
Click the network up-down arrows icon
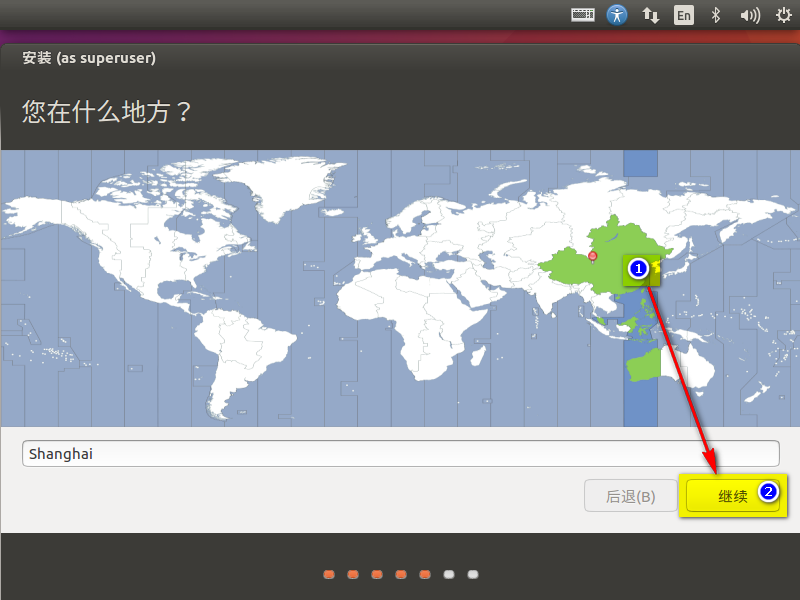(x=651, y=15)
